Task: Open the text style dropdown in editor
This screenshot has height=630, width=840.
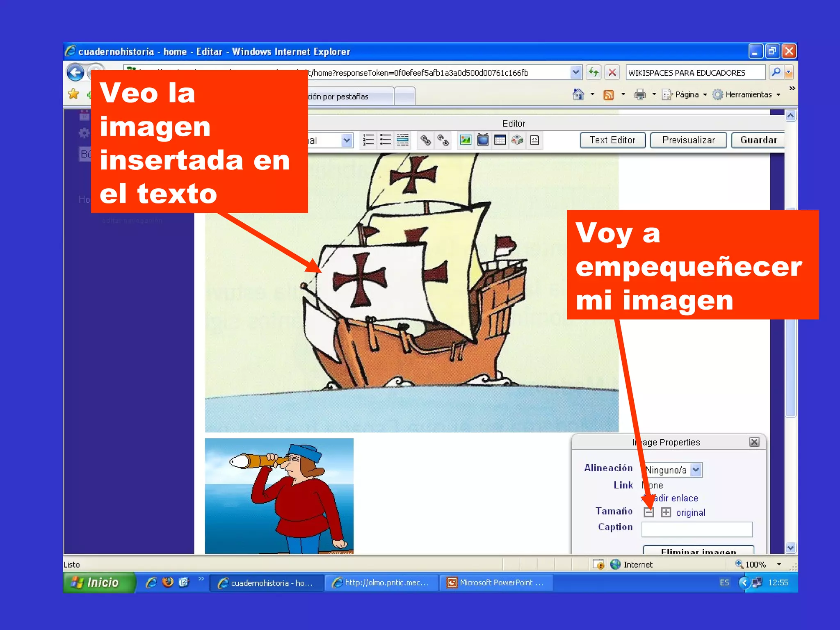Action: tap(347, 140)
